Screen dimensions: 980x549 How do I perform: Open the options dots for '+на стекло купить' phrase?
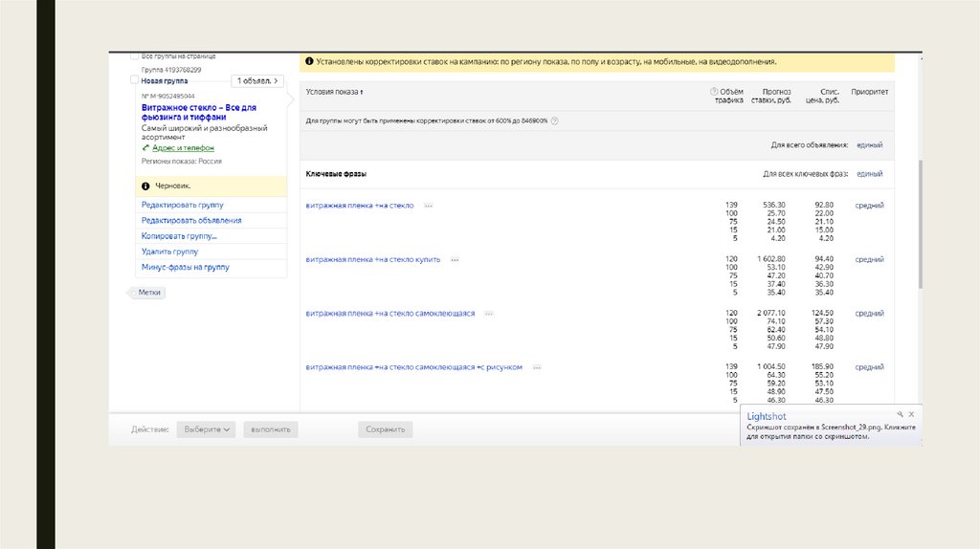click(x=455, y=260)
